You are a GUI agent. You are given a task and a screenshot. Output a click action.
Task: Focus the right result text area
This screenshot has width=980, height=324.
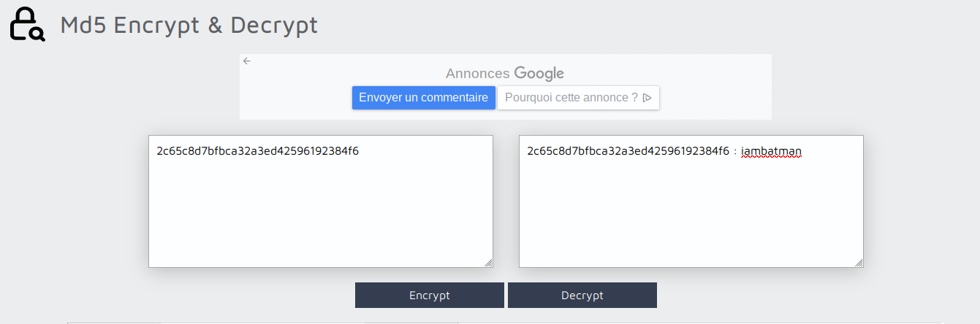[x=691, y=212]
